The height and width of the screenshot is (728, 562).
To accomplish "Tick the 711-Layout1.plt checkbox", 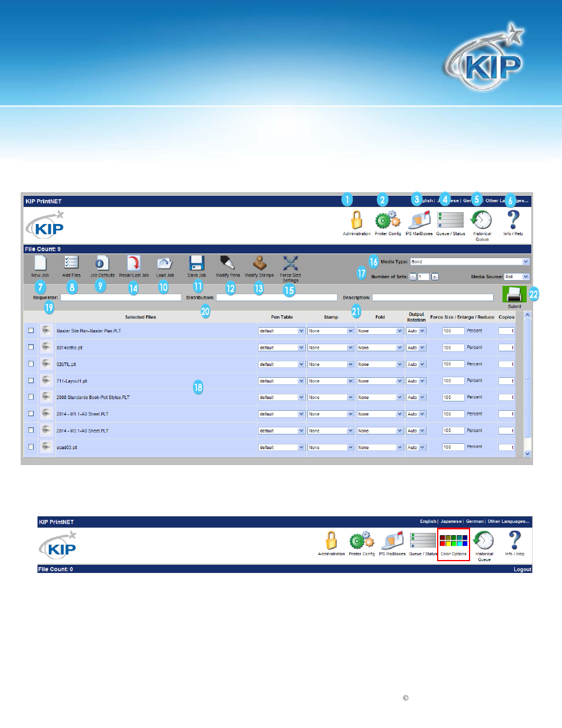I will 31,380.
